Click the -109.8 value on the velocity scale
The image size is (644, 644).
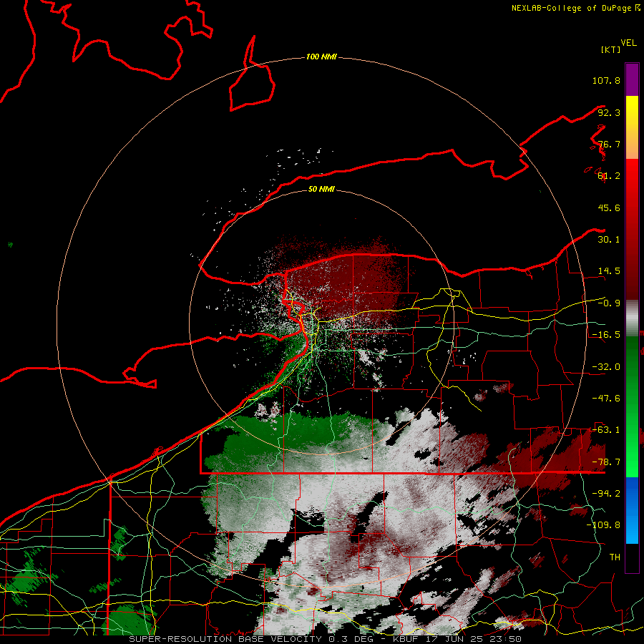[x=603, y=525]
